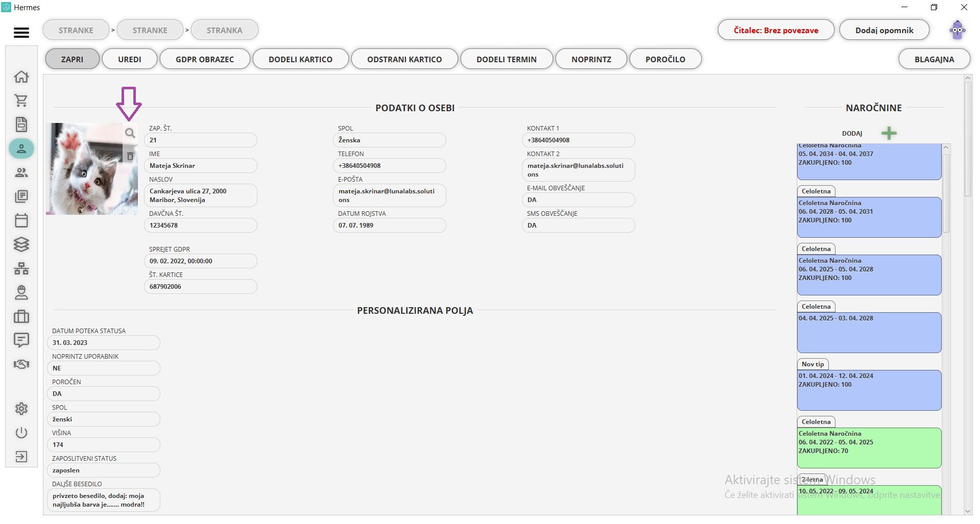Image resolution: width=980 pixels, height=524 pixels.
Task: Click the SMS OBVEŠČANJE field DA
Action: 579,226
